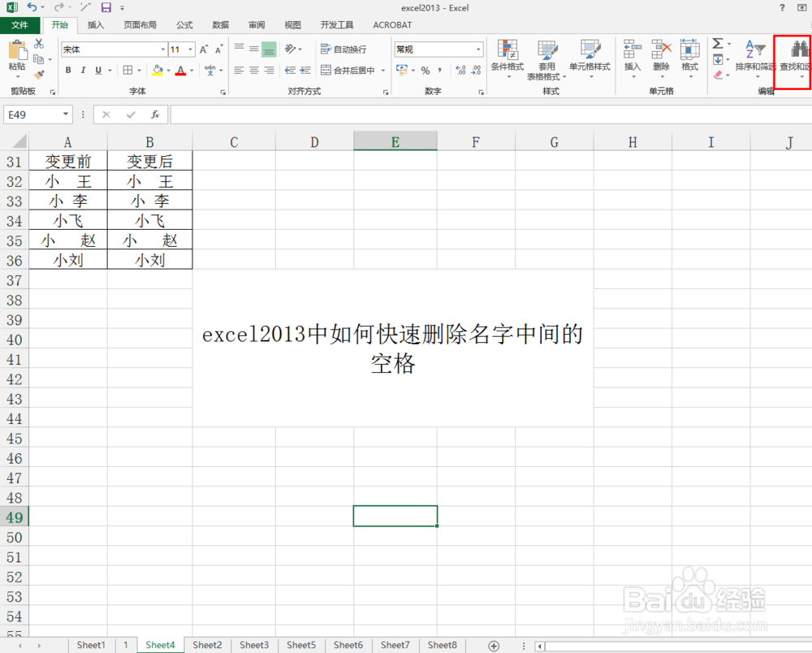This screenshot has height=653, width=812.
Task: Apply percent style format
Action: [425, 71]
